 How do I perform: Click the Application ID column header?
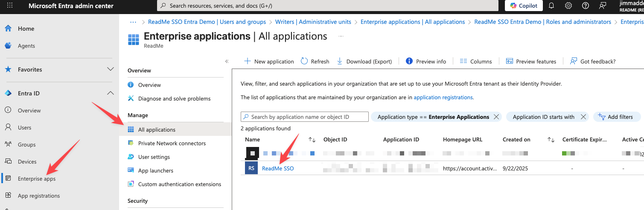pos(401,139)
